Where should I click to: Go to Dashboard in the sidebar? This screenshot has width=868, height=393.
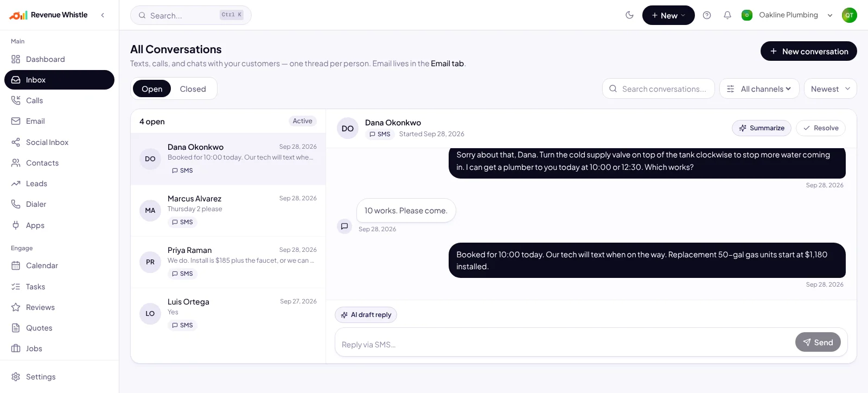pos(60,59)
